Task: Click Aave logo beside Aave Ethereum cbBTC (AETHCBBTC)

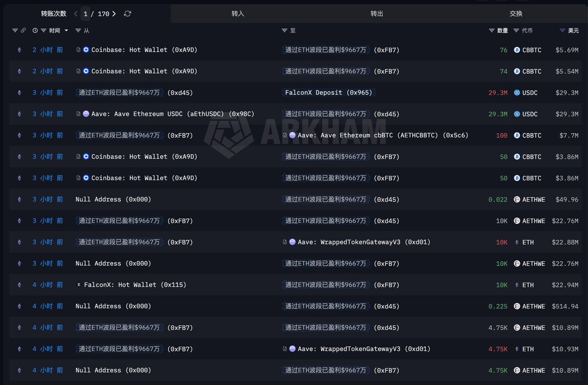Action: pos(292,135)
